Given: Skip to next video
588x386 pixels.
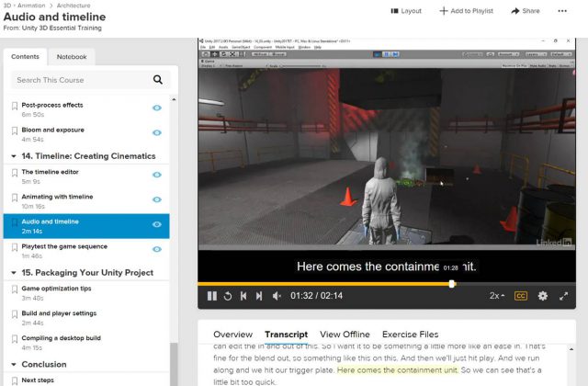Looking at the screenshot, I should (x=259, y=296).
